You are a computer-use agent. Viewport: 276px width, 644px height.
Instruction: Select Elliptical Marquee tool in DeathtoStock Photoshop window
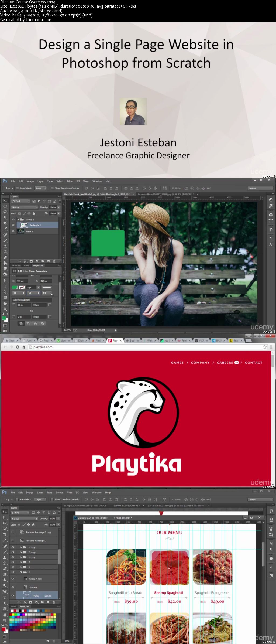(x=5, y=206)
